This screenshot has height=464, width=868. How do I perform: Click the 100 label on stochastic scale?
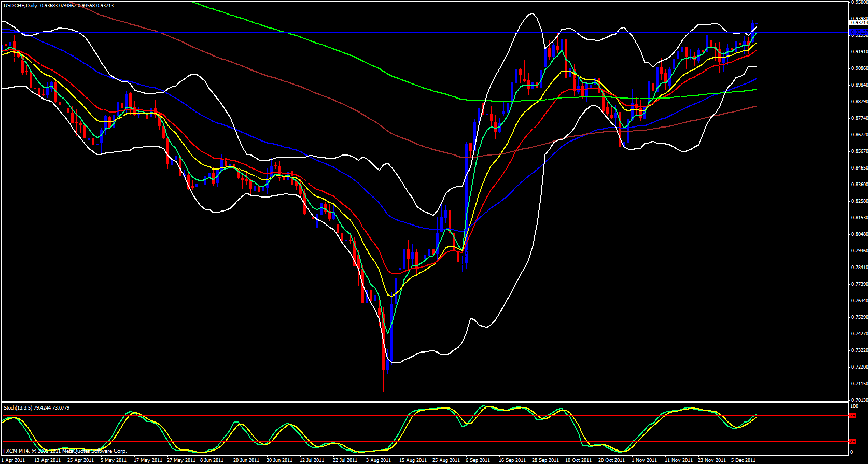[x=853, y=407]
